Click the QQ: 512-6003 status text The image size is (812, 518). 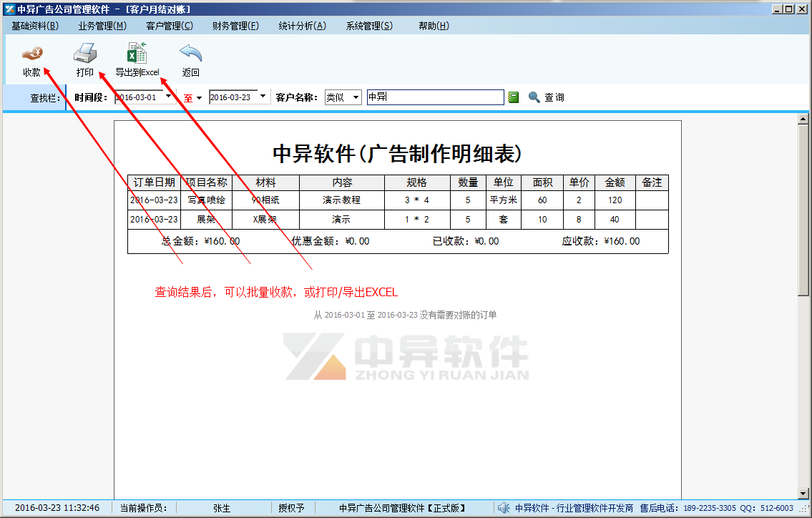pos(766,508)
